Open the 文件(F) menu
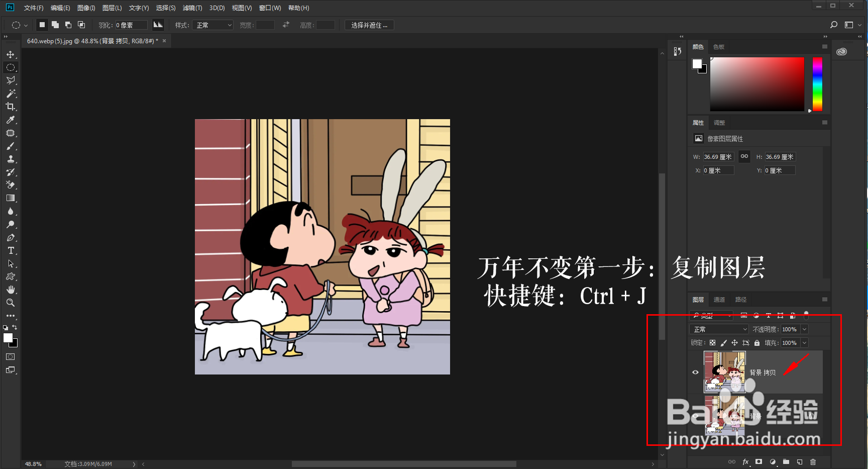Screen dimensions: 868x469 pos(34,8)
